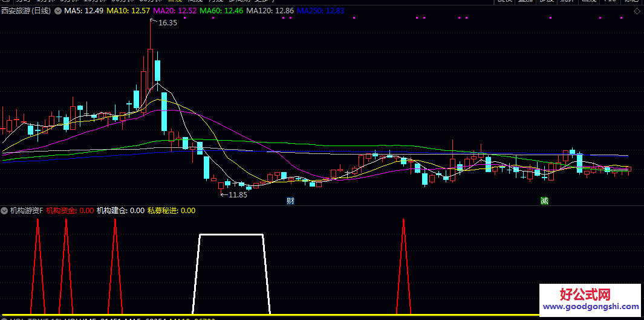Image resolution: width=644 pixels, height=320 pixels.
Task: Expand the 机构游资F indicator dropdown arrow
Action: click(4, 211)
